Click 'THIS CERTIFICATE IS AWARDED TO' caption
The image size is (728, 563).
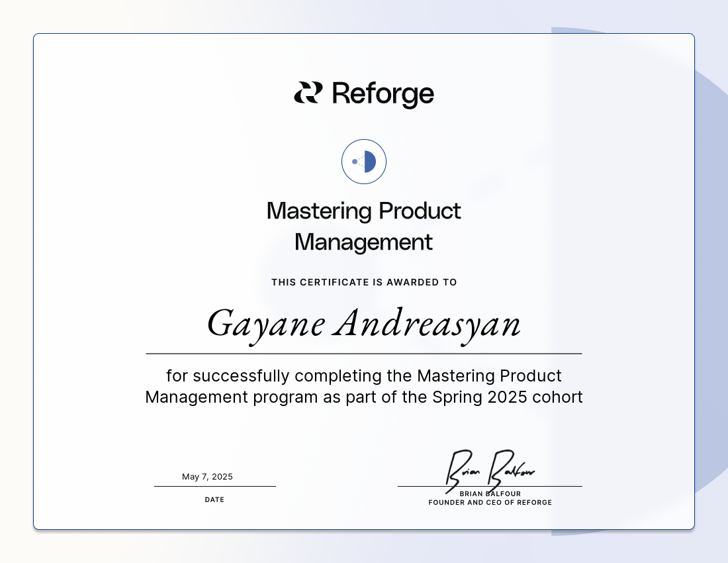point(364,282)
